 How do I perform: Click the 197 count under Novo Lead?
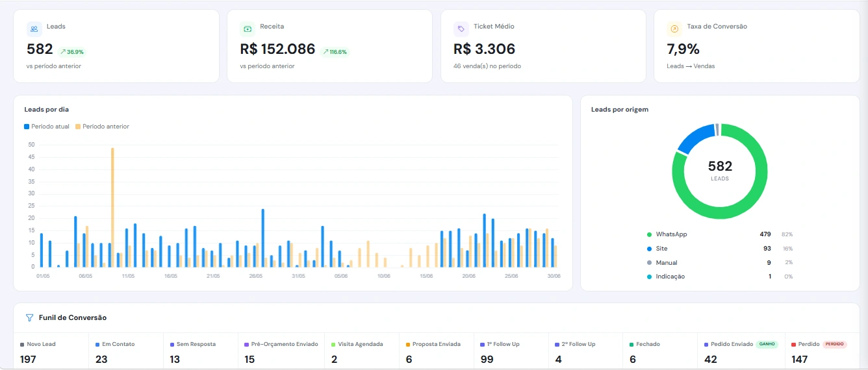tap(28, 359)
